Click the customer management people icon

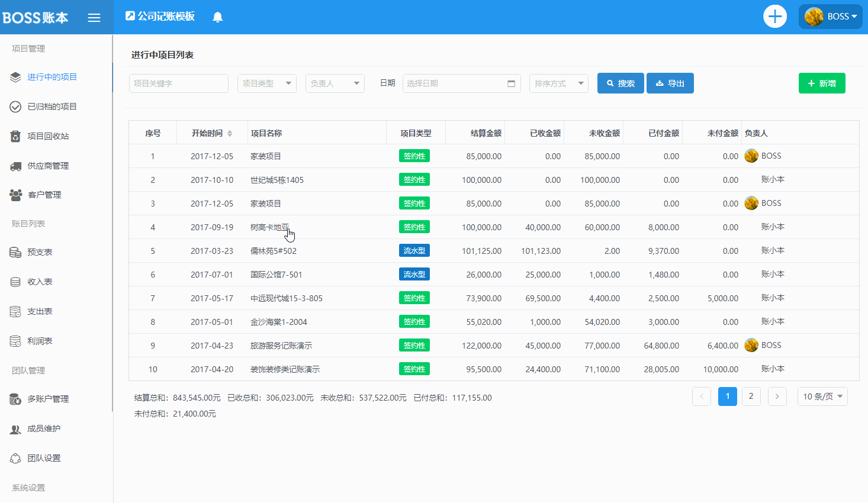(x=16, y=195)
